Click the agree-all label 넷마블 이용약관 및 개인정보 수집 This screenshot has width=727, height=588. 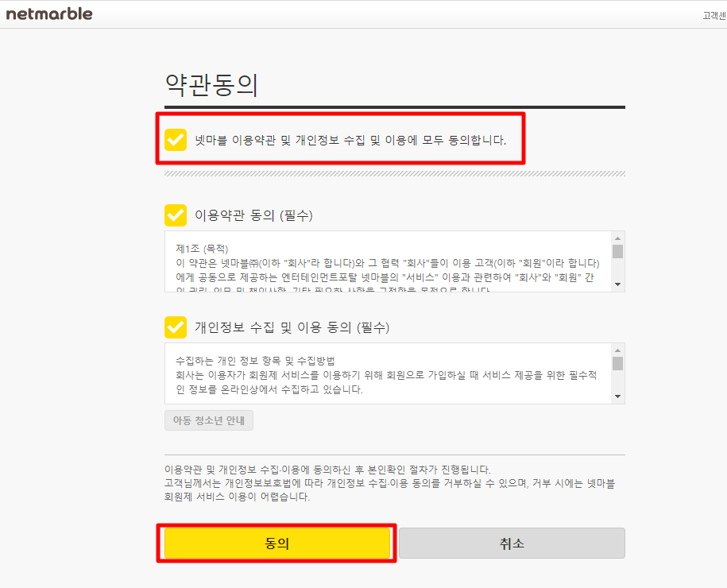(350, 140)
